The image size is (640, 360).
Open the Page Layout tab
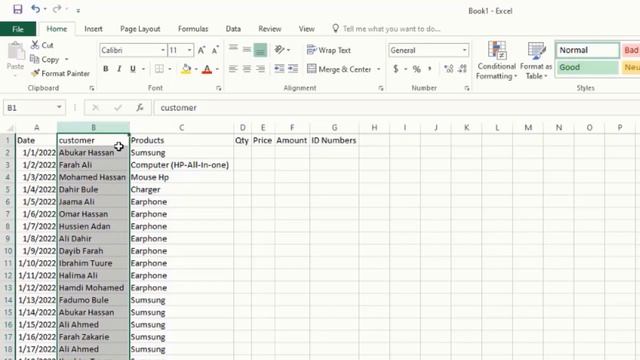140,29
